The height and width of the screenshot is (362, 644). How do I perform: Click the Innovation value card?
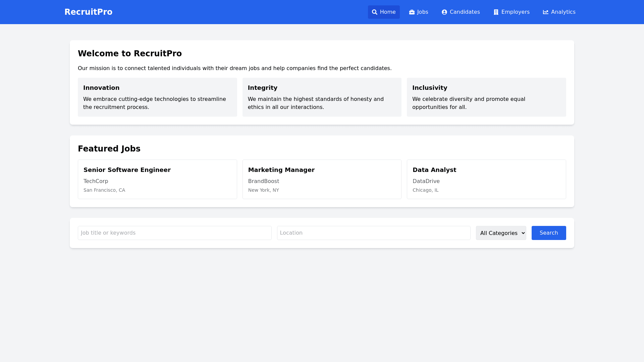(x=157, y=97)
